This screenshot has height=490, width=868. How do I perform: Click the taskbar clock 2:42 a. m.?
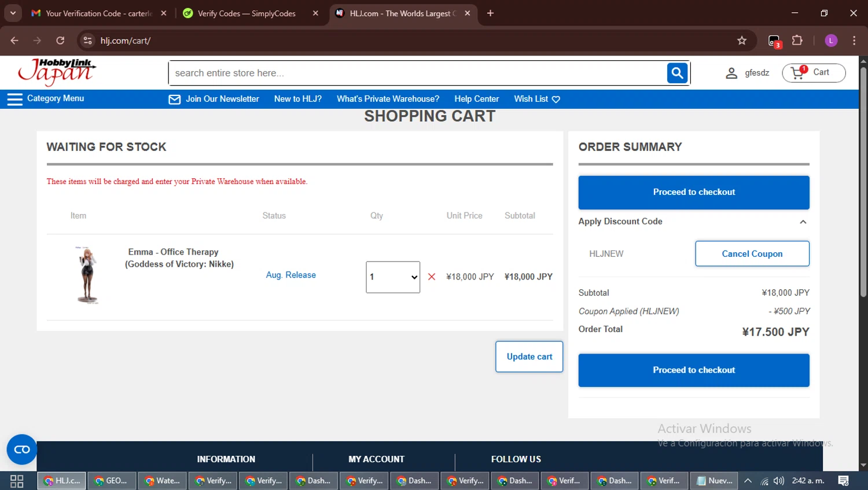[808, 481]
